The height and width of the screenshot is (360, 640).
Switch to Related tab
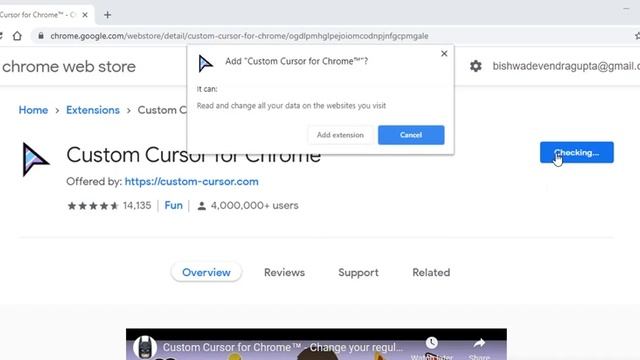coord(431,272)
